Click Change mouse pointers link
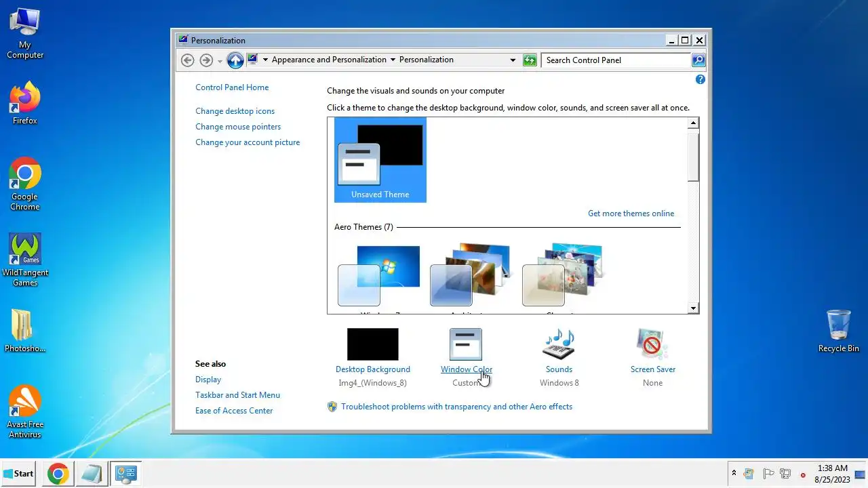This screenshot has width=868, height=488. pos(238,127)
